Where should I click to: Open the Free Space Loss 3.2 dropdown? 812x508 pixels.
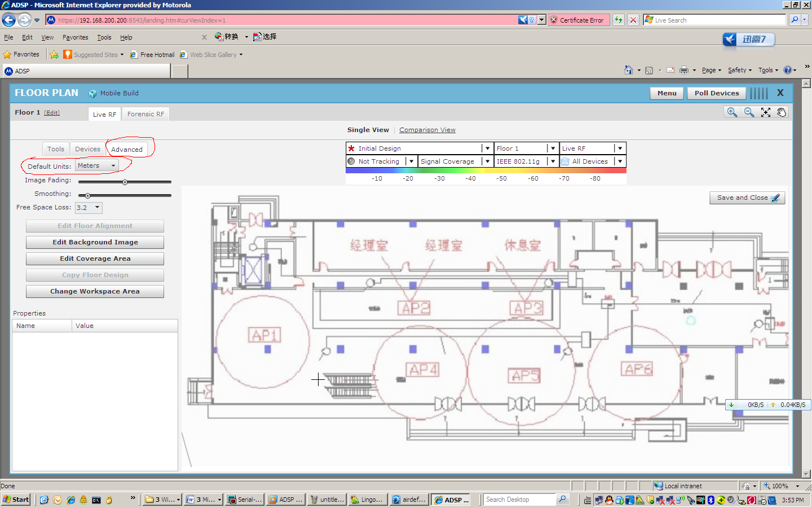89,208
